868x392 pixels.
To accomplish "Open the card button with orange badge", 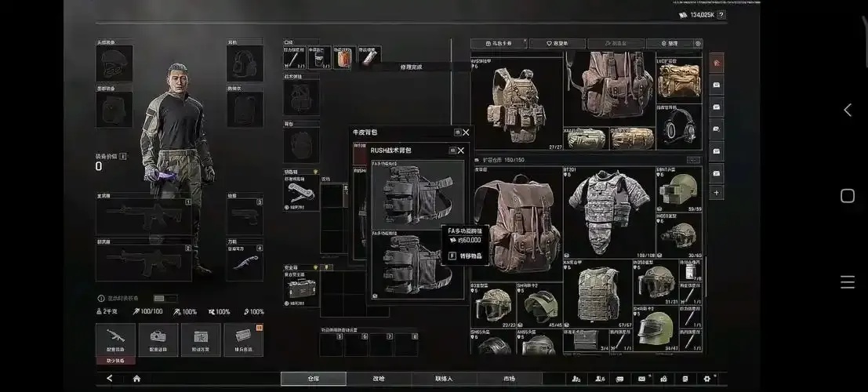I will click(x=243, y=339).
